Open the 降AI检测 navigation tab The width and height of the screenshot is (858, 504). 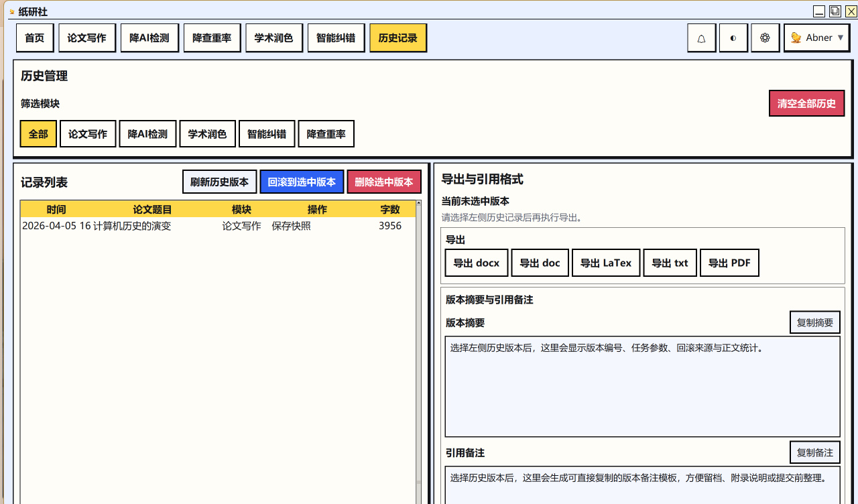coord(149,38)
